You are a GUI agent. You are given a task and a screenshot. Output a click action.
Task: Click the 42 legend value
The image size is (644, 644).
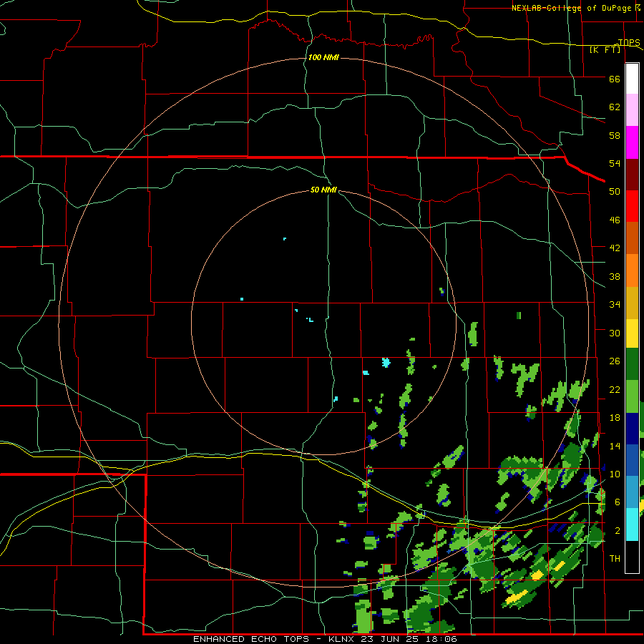coord(615,248)
